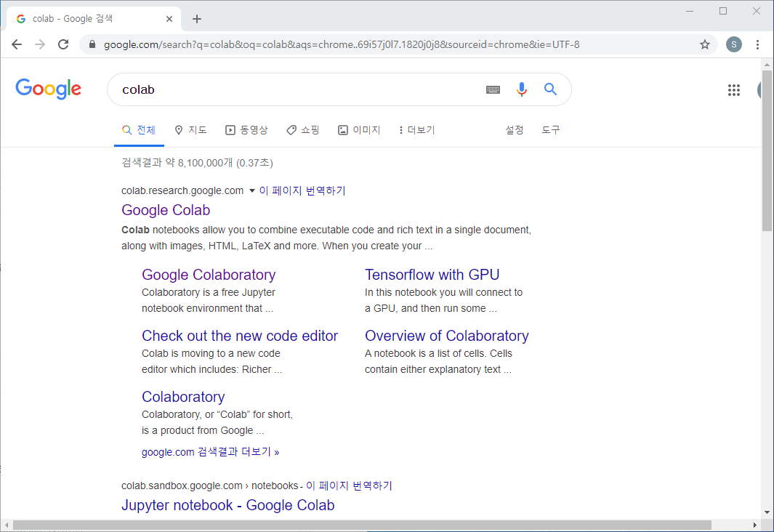Click the horizontal scrollbar thumb
The width and height of the screenshot is (774, 532).
coord(362,525)
